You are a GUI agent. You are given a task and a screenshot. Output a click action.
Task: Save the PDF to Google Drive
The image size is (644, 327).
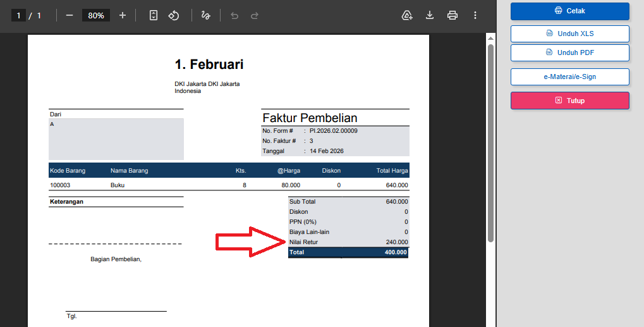pos(407,15)
